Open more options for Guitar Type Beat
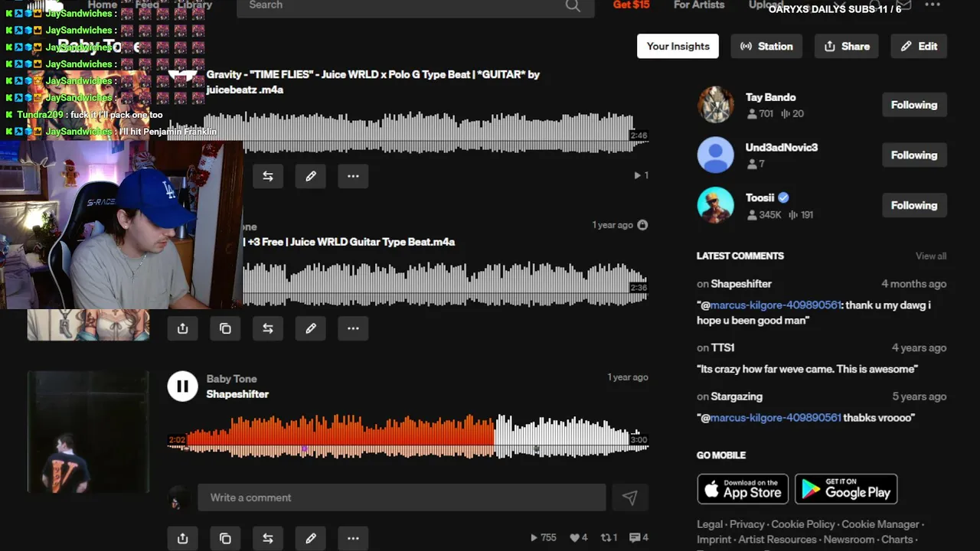Image resolution: width=980 pixels, height=551 pixels. (x=353, y=328)
